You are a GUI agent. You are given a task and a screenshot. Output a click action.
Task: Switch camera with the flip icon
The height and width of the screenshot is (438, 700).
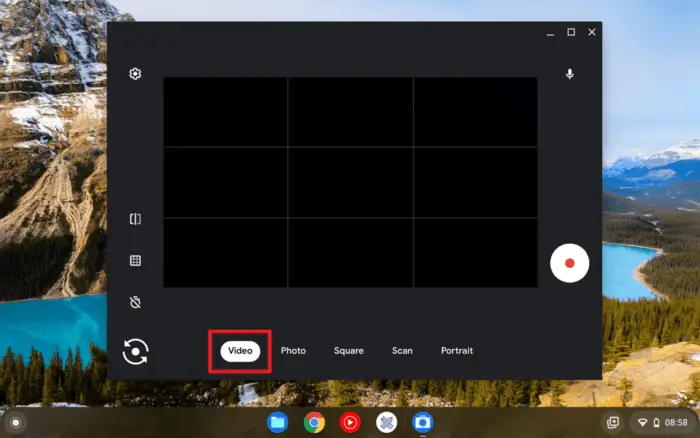tap(135, 351)
